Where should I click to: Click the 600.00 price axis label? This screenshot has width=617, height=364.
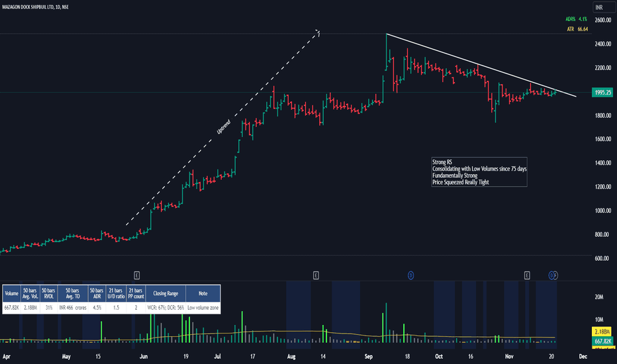pyautogui.click(x=603, y=259)
